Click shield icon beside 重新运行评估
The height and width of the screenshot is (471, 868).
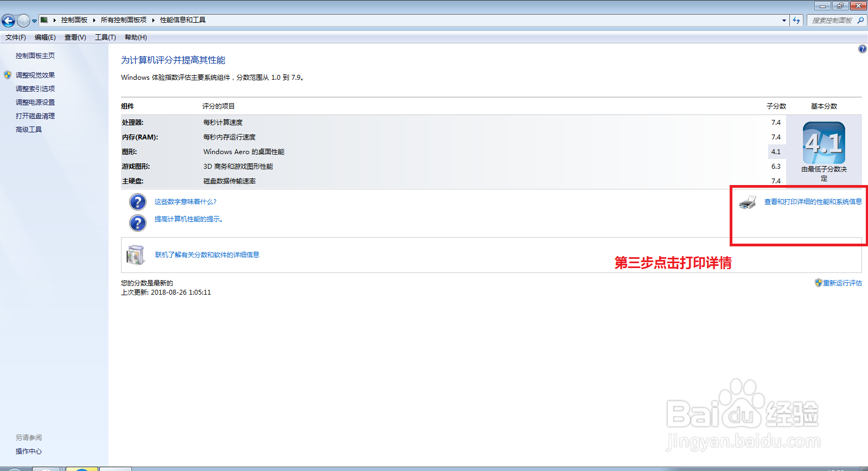(x=818, y=283)
